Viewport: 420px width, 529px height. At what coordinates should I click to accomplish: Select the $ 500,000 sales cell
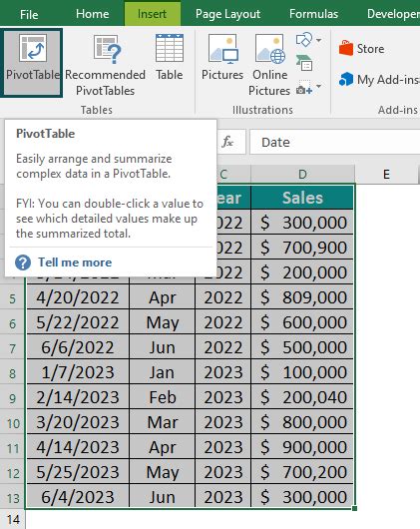(302, 347)
